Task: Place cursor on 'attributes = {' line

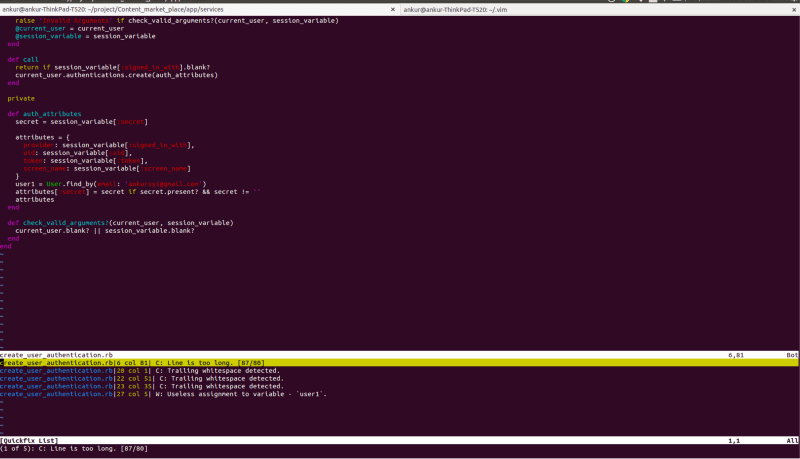Action: point(42,137)
